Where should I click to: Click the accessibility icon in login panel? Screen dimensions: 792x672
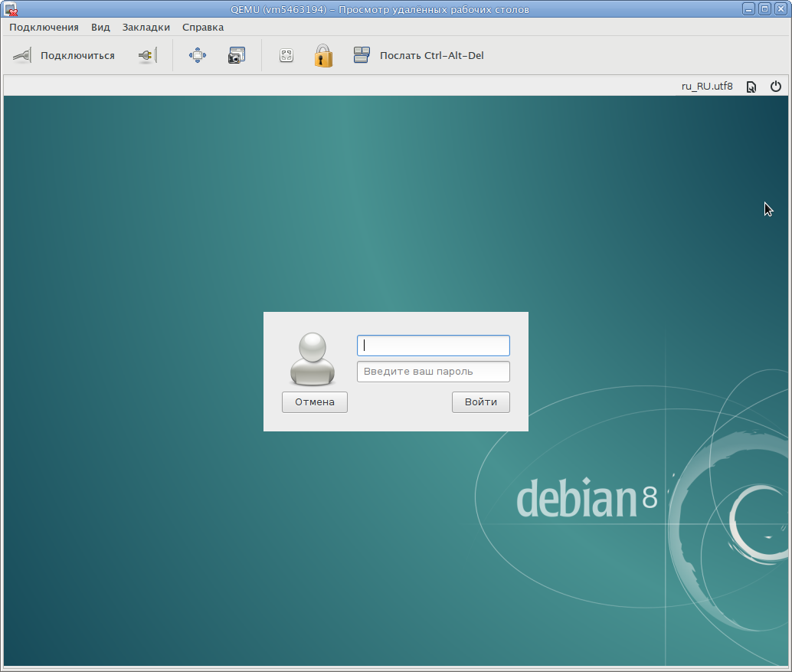751,87
